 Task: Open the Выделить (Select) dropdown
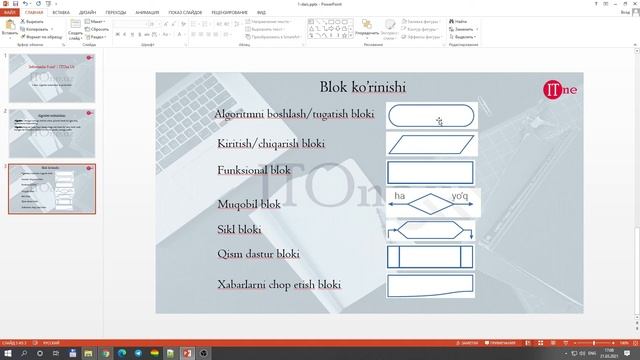pyautogui.click(x=463, y=37)
